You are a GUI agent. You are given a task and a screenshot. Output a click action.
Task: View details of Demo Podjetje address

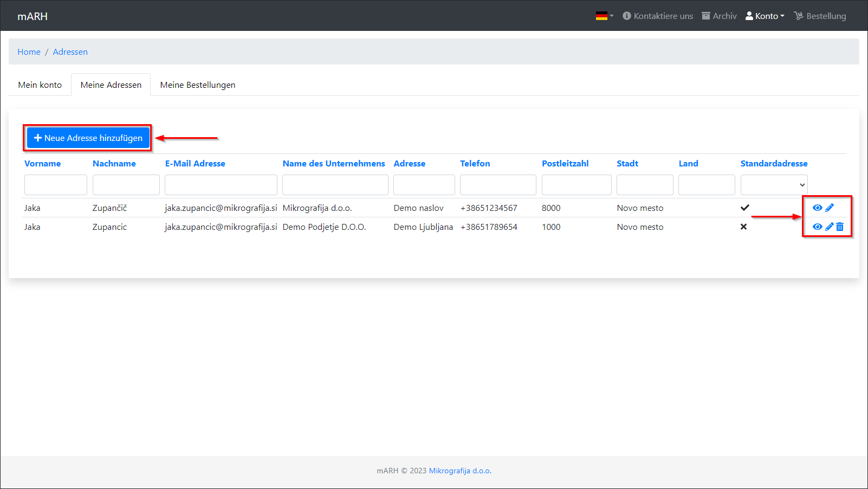point(817,227)
